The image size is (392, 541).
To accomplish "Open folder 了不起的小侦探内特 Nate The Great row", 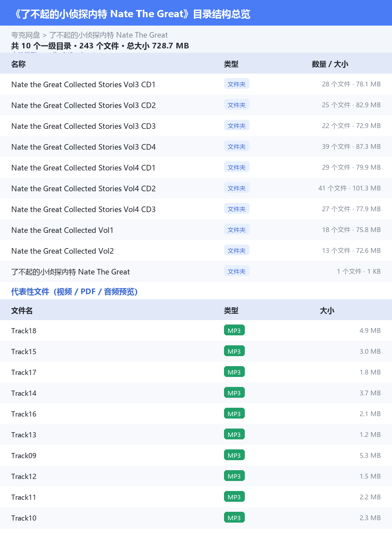I will (196, 271).
